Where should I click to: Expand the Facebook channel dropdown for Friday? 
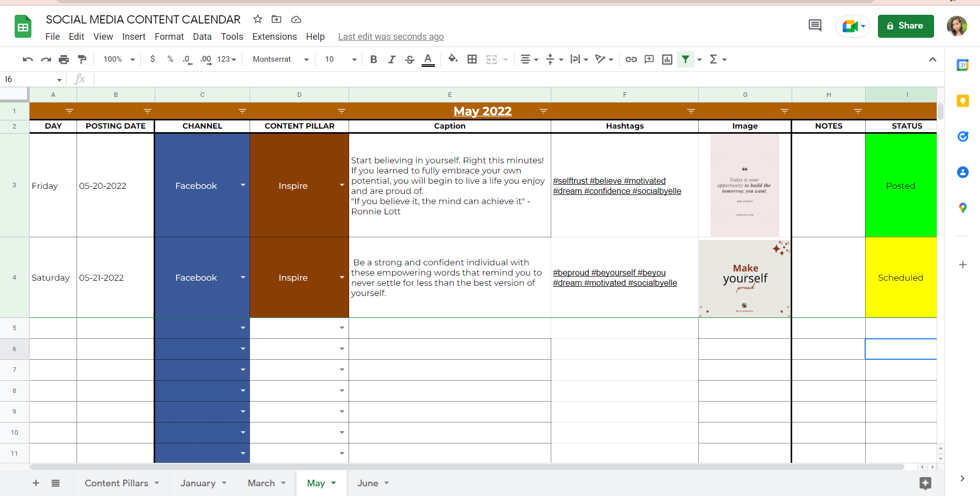243,185
